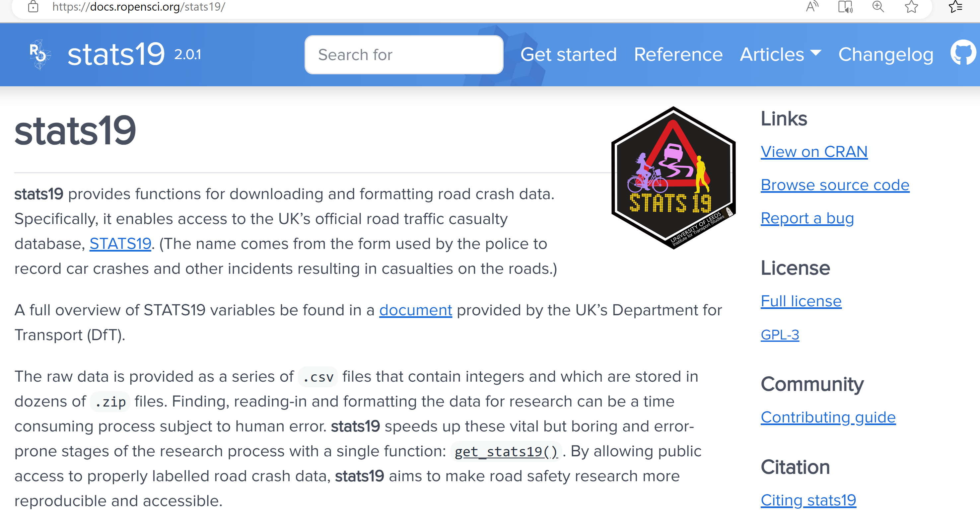
Task: Open the Browse source code link
Action: click(x=835, y=185)
